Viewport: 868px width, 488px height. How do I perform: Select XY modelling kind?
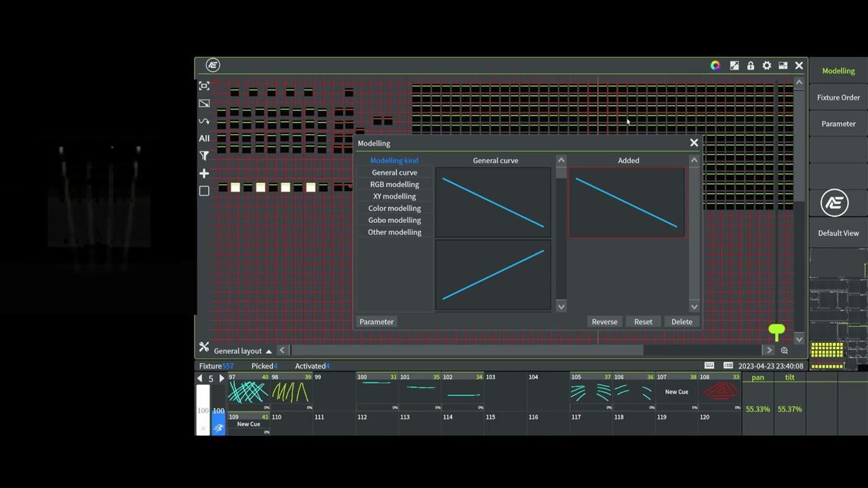click(x=395, y=197)
